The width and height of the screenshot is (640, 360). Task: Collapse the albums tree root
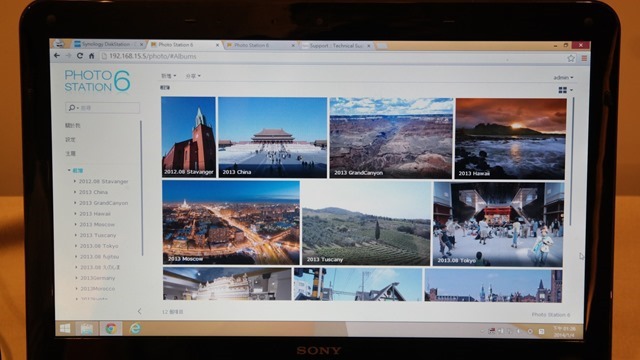(69, 170)
